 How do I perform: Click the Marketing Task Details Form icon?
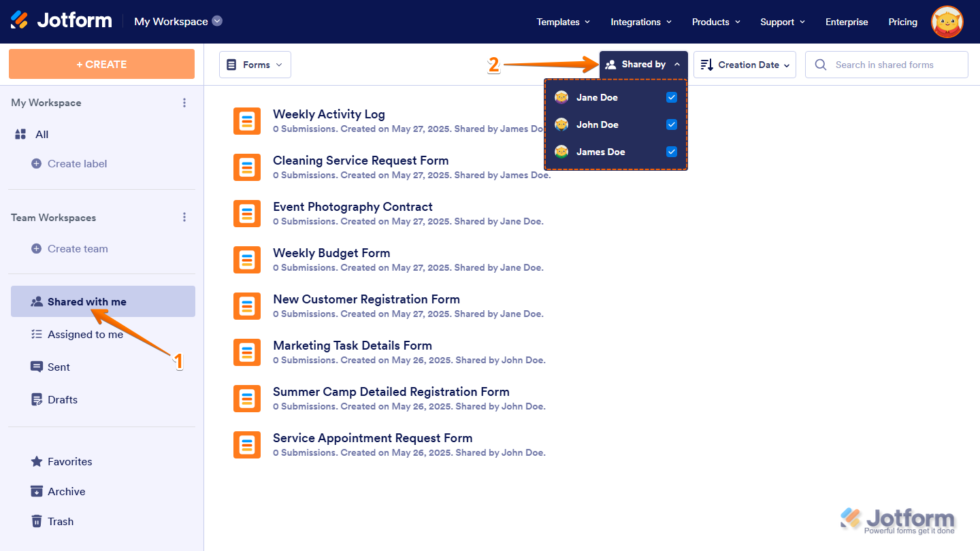247,352
